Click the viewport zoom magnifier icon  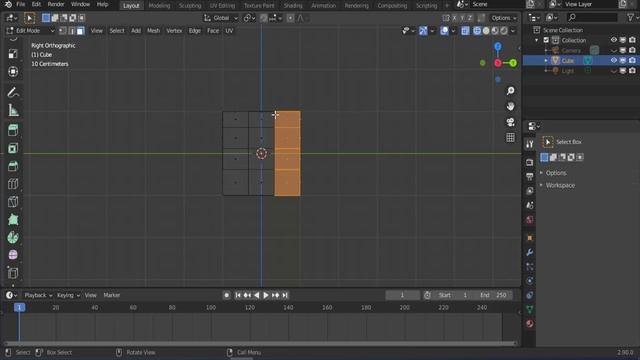510,91
